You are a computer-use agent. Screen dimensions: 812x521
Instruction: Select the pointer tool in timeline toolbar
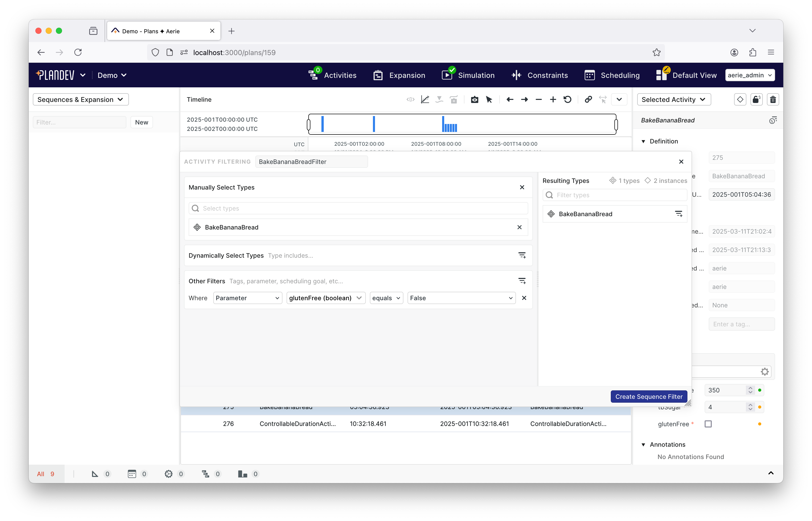point(489,99)
